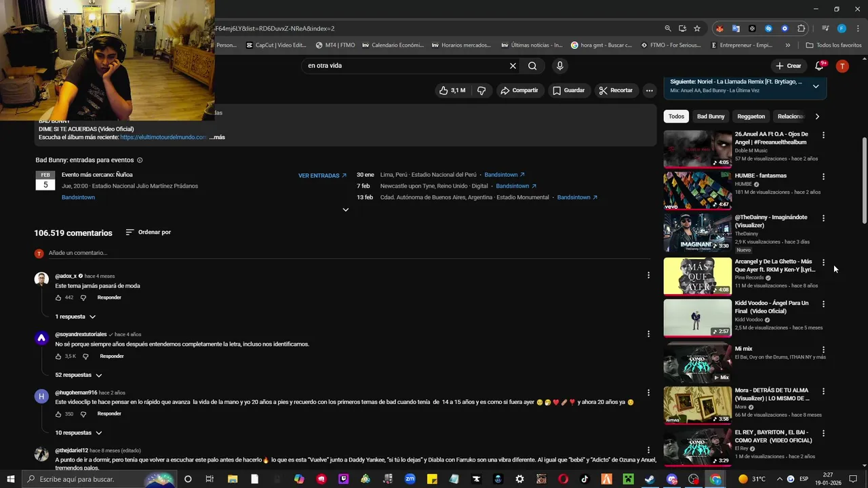Open Ordenar por sort dropdown
The width and height of the screenshot is (868, 488).
[x=148, y=232]
